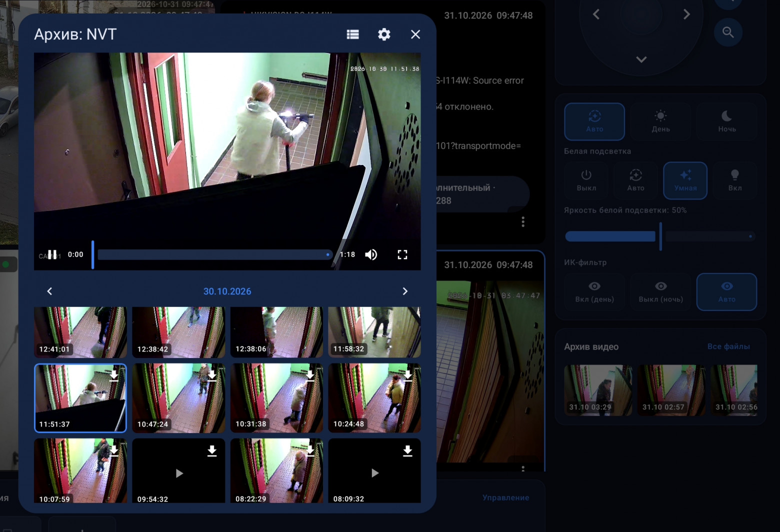The height and width of the screenshot is (532, 780).
Task: Open the 31.10 02:57 archive thumbnail
Action: (671, 390)
